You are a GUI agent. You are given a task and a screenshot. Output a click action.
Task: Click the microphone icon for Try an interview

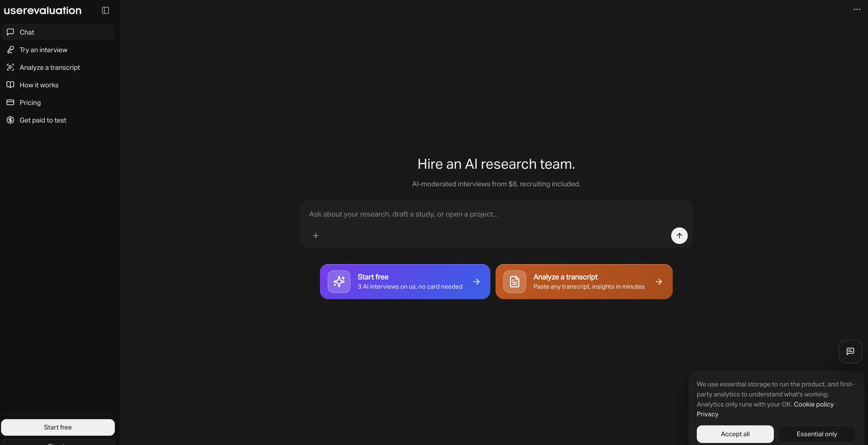[10, 50]
